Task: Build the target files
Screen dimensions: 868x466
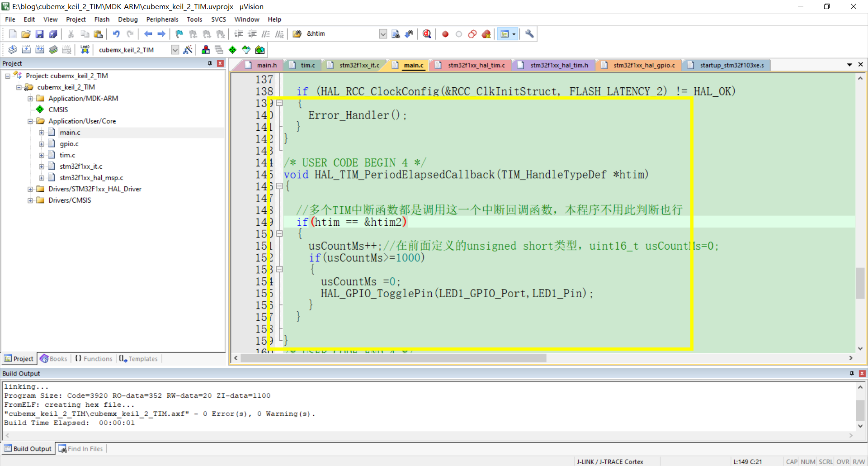Action: [x=26, y=50]
